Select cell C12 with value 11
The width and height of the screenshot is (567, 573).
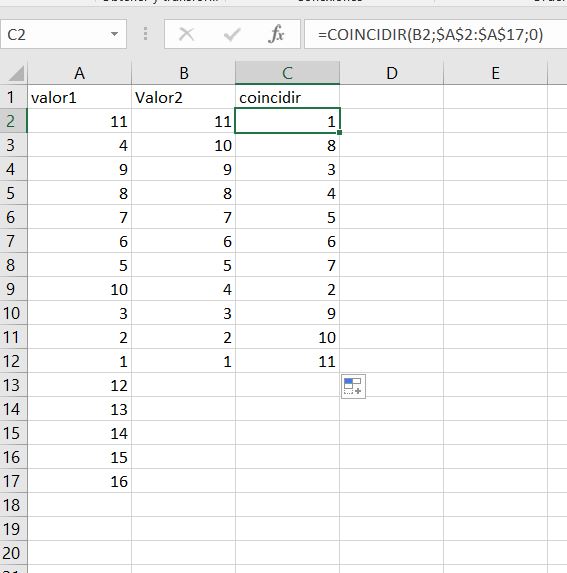288,361
